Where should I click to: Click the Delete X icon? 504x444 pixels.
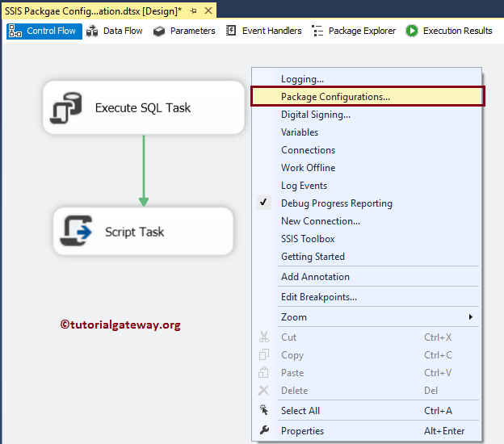(263, 391)
